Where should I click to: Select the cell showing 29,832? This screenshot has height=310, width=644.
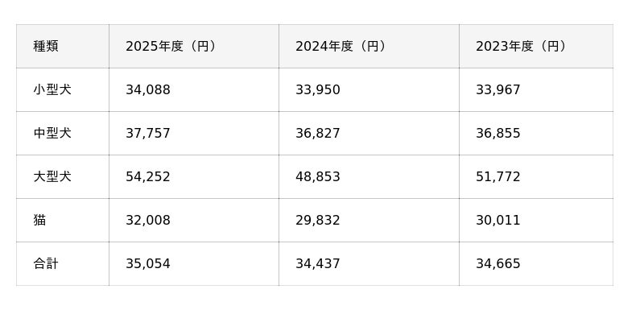[369, 221]
